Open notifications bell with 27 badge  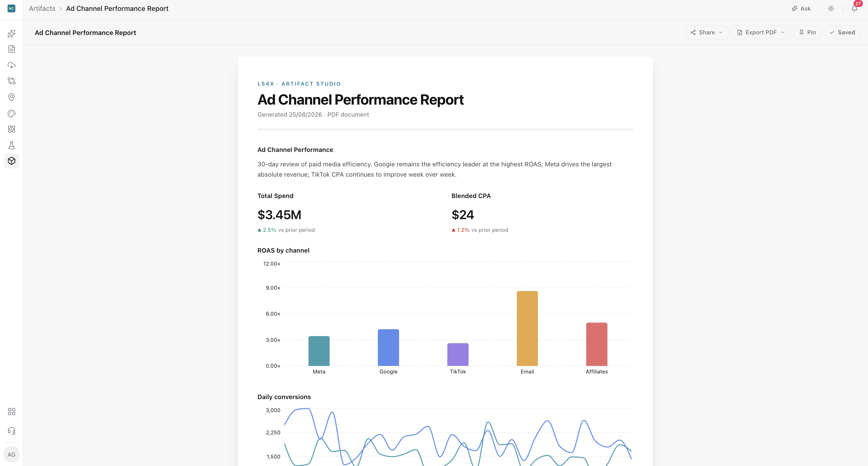tap(854, 8)
